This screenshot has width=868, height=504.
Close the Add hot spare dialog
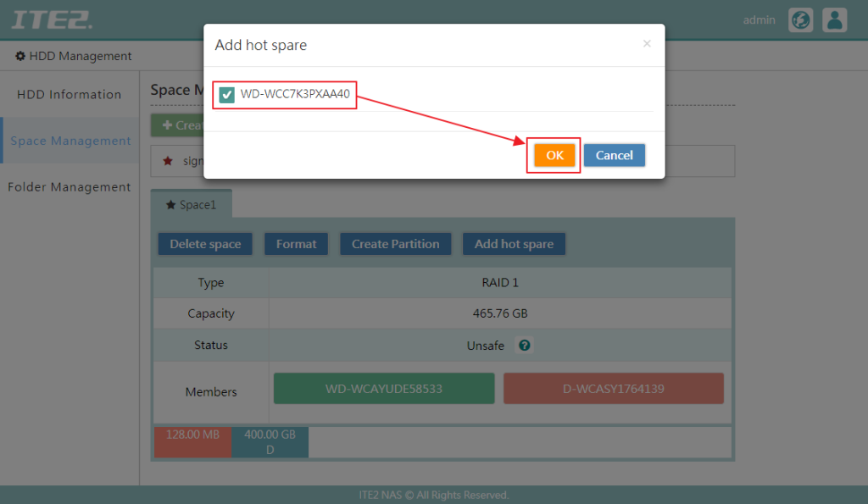coord(647,44)
